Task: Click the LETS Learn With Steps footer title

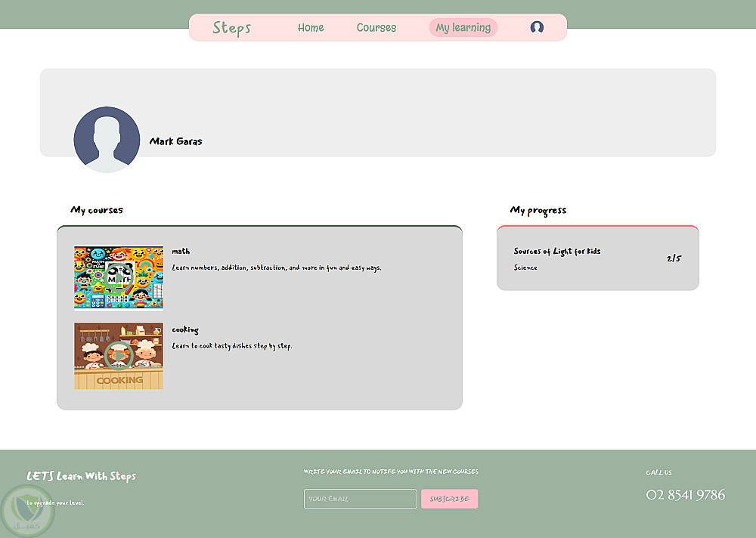Action: pos(82,476)
